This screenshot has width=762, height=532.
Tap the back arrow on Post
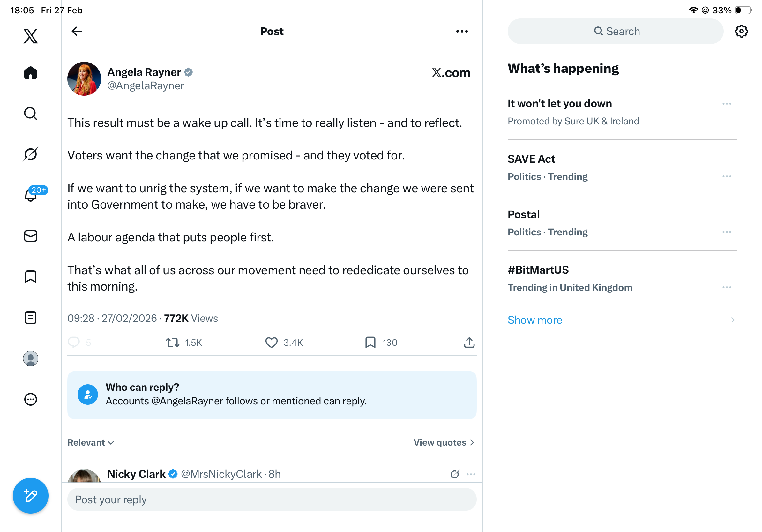coord(77,32)
